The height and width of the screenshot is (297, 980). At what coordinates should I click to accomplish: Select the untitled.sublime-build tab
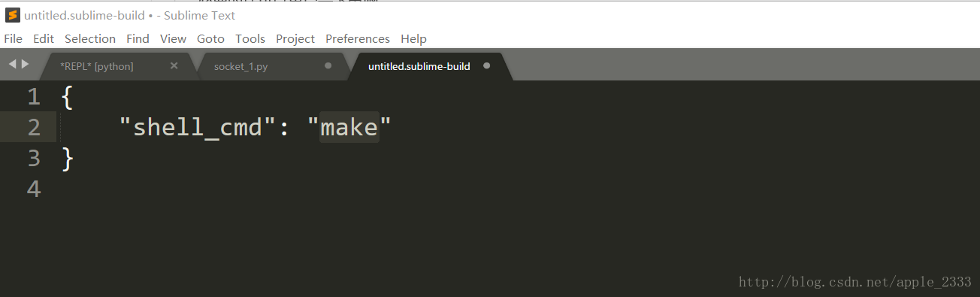point(419,66)
